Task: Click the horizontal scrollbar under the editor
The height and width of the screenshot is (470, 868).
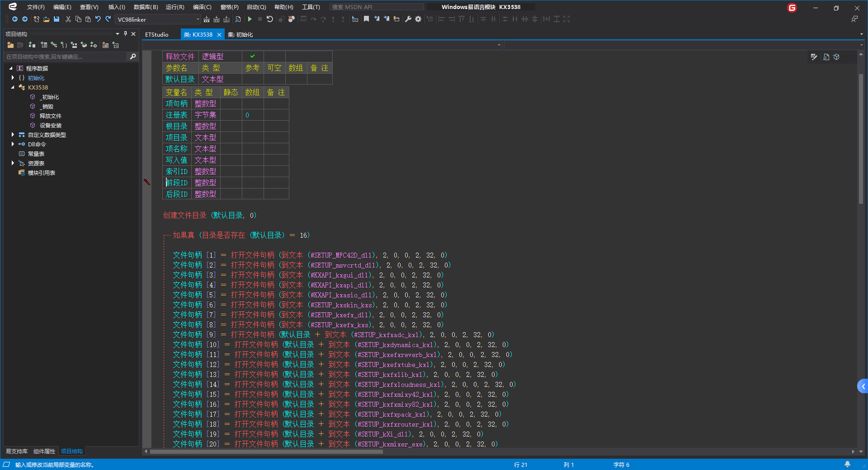Action: (266, 451)
